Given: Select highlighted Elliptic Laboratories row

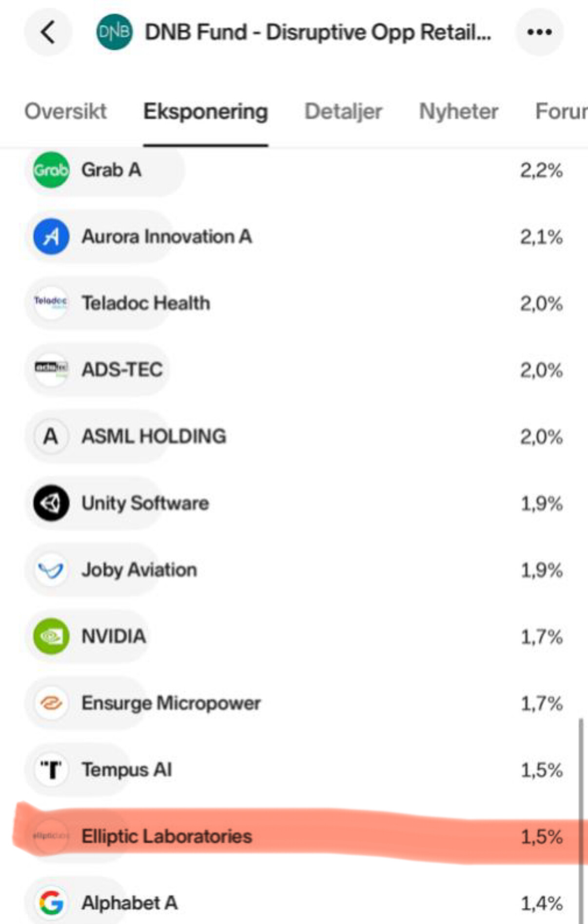Looking at the screenshot, I should tap(294, 836).
